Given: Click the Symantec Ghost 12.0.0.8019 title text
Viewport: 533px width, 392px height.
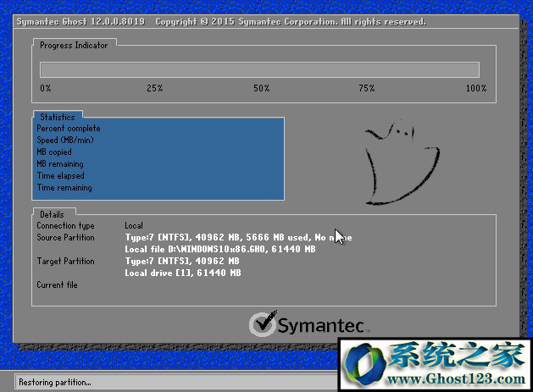Looking at the screenshot, I should coord(81,22).
